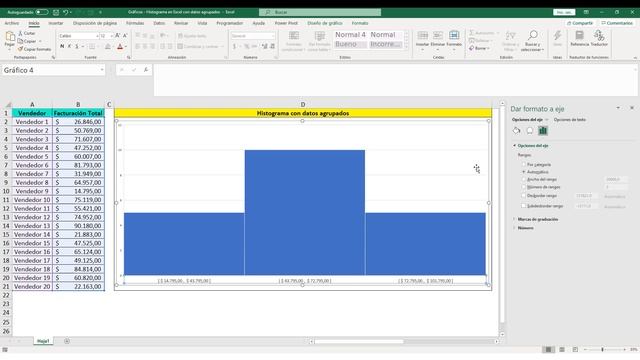Click the Normal 4 cell style
This screenshot has width=640, height=360.
(350, 35)
